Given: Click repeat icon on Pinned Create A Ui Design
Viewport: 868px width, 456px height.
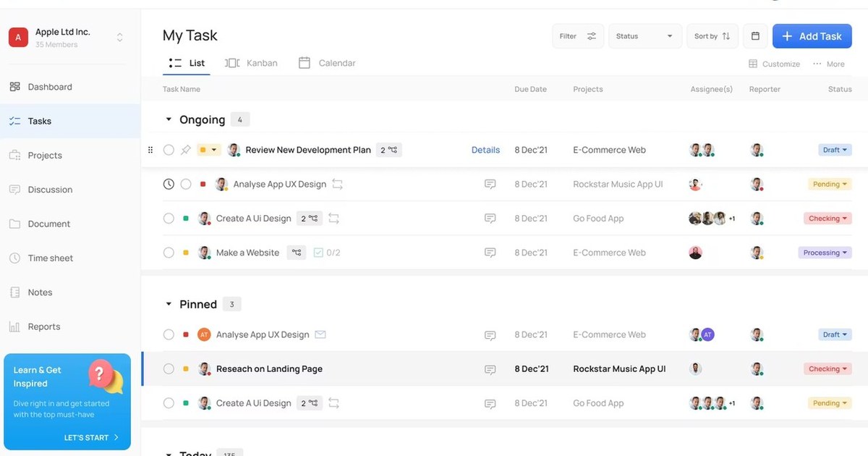Looking at the screenshot, I should [x=333, y=403].
